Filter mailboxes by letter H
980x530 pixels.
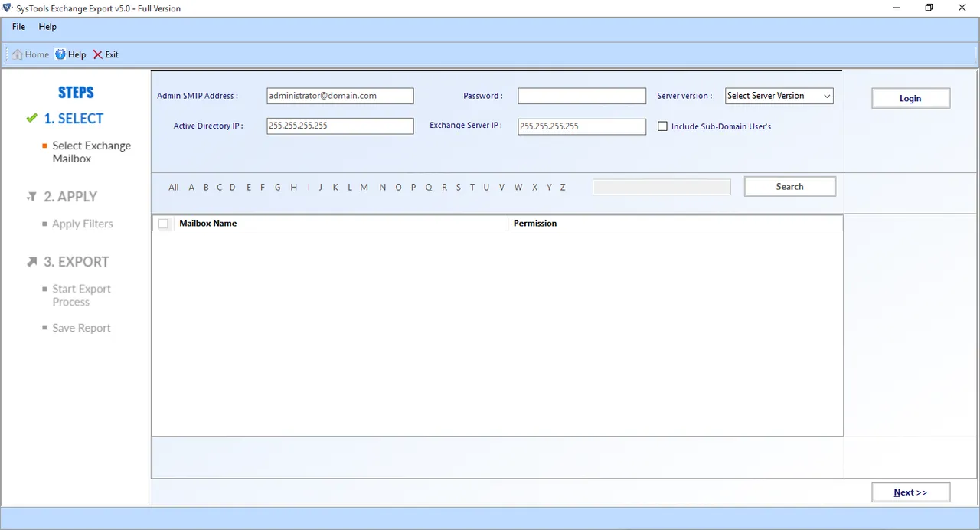[293, 188]
